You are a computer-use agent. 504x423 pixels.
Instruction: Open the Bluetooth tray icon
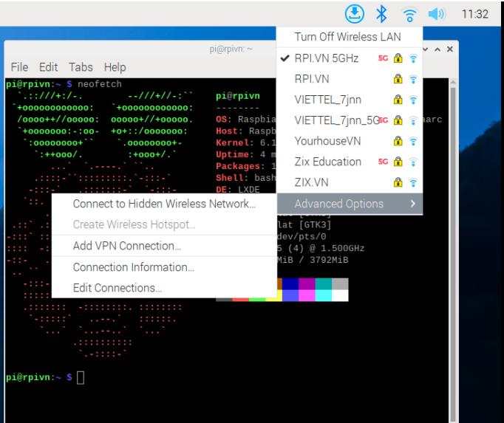[x=381, y=13]
